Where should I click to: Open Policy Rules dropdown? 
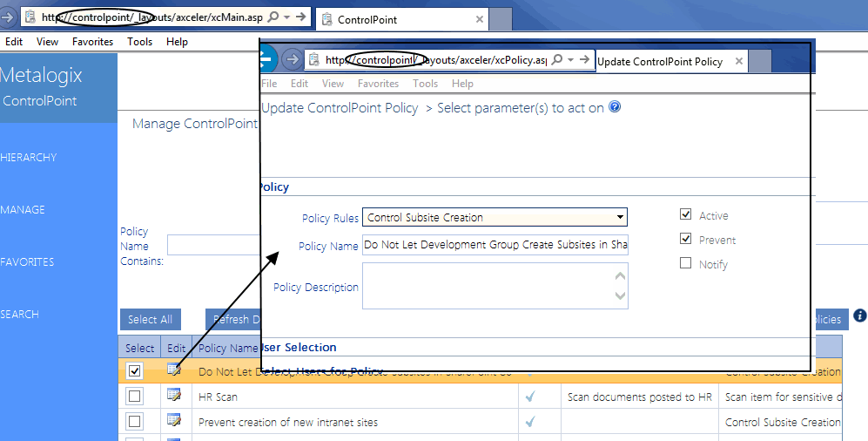click(x=495, y=217)
